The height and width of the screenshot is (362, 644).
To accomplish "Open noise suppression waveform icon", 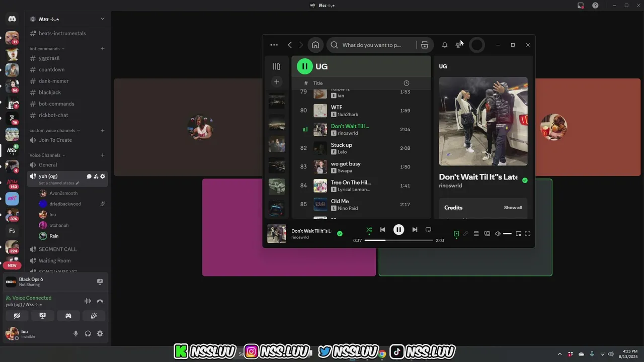I will click(88, 301).
